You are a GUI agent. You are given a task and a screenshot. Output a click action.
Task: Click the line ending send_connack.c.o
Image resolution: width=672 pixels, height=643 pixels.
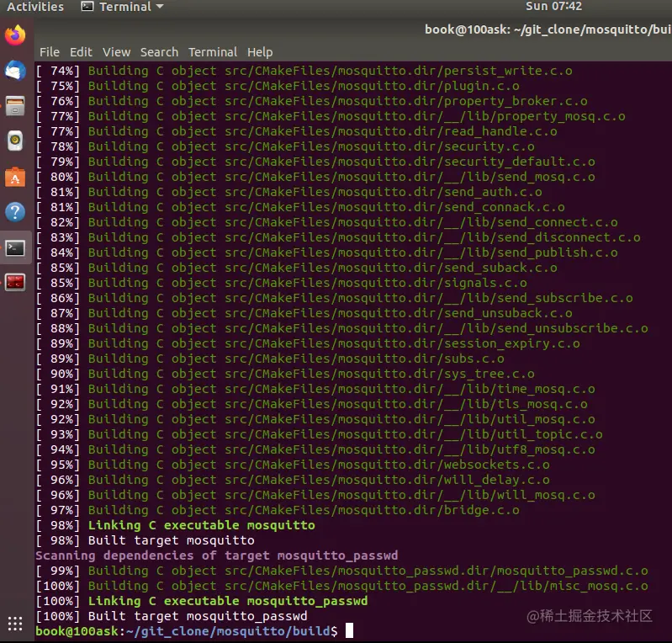300,207
